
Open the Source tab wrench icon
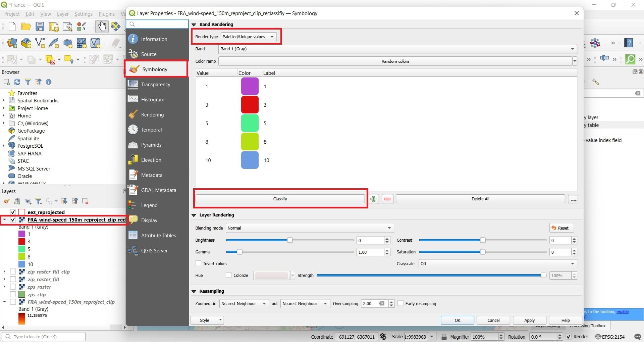133,54
